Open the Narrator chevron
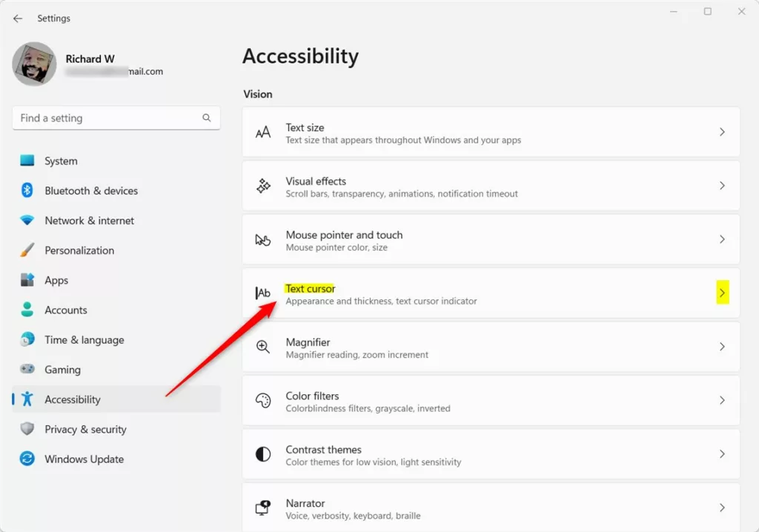Screen dimensions: 759x532 722,508
